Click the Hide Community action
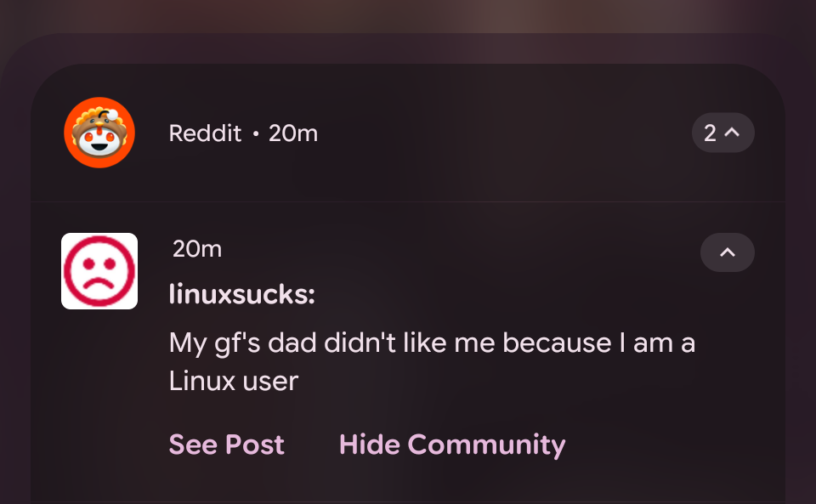The image size is (816, 504). click(451, 445)
